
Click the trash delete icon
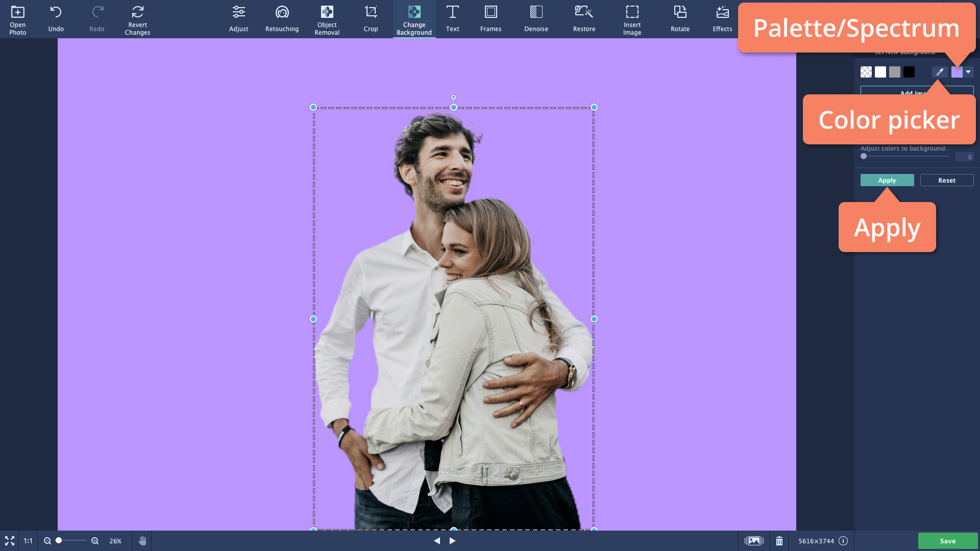[779, 541]
